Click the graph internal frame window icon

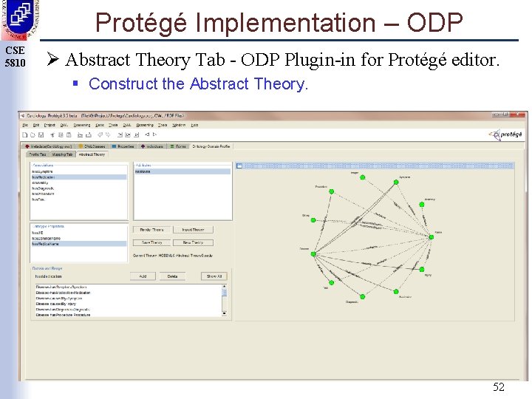239,166
